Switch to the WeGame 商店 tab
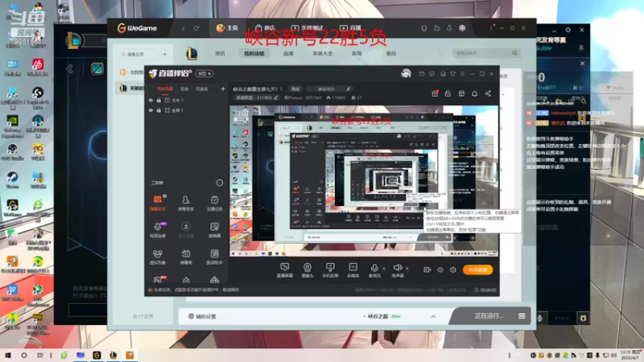The width and height of the screenshot is (644, 362). pos(265,28)
